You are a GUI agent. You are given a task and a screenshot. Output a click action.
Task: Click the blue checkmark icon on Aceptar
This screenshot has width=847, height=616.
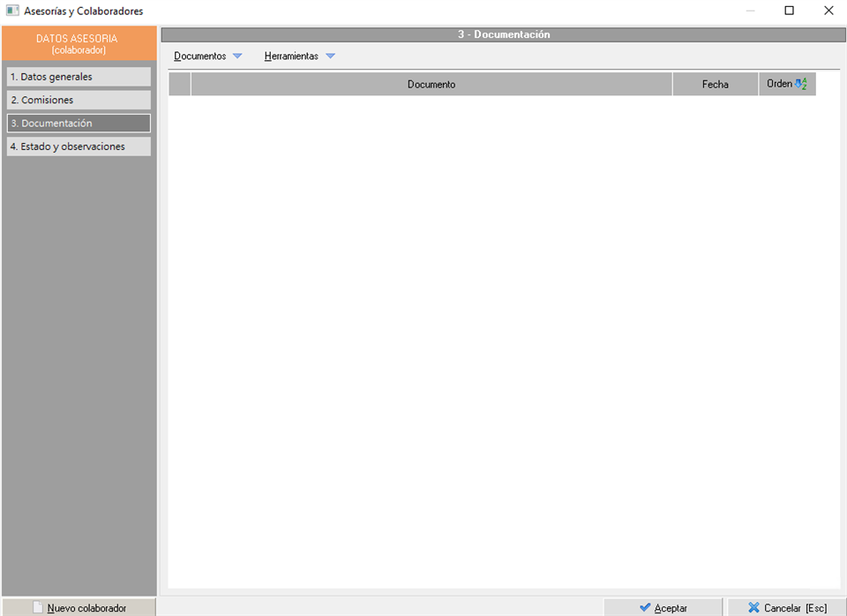coord(645,607)
